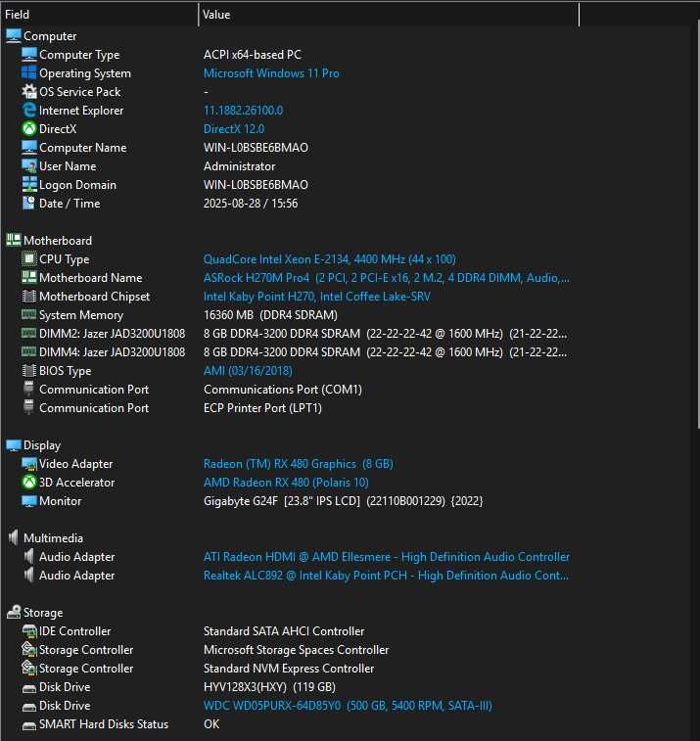This screenshot has height=741, width=700.
Task: Open the Internet Explorer version 11.1882.26100.0 link
Action: tap(243, 110)
